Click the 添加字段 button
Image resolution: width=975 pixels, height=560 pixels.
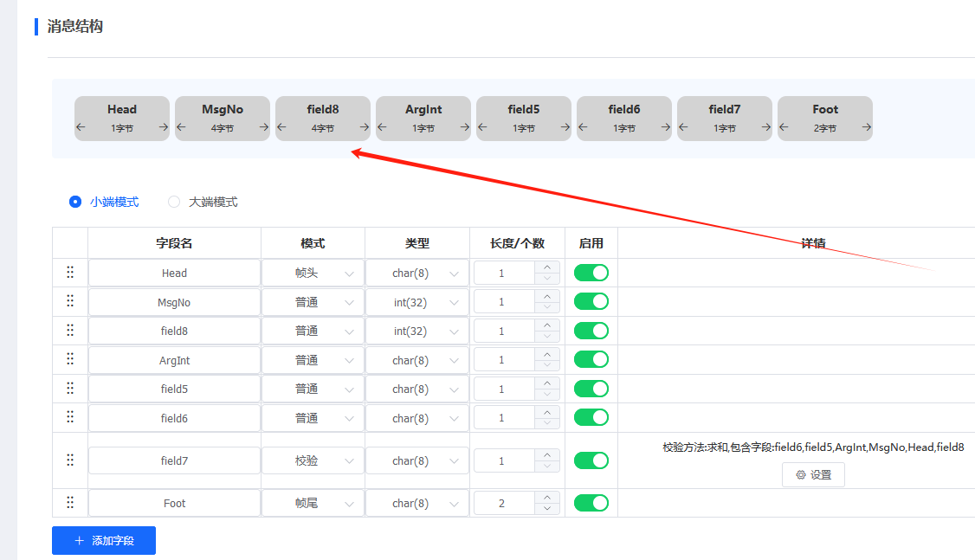coord(104,540)
